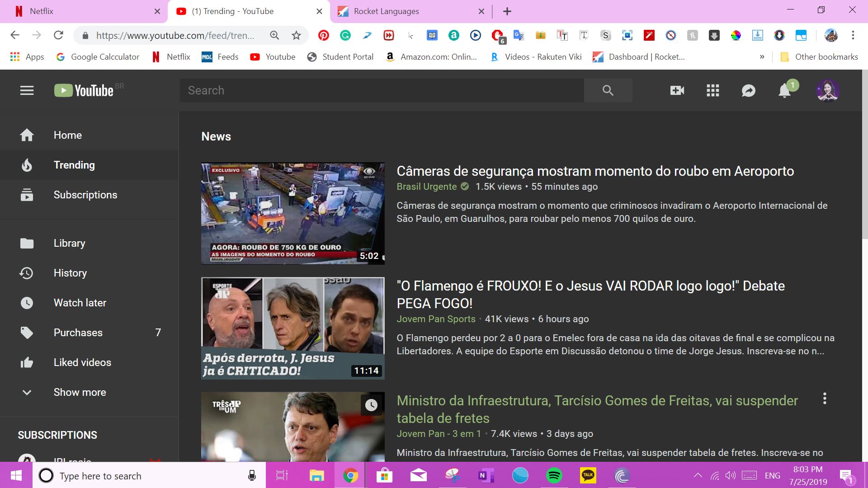Open the YouTube hamburger guide menu
The width and height of the screenshot is (868, 488).
(x=27, y=90)
